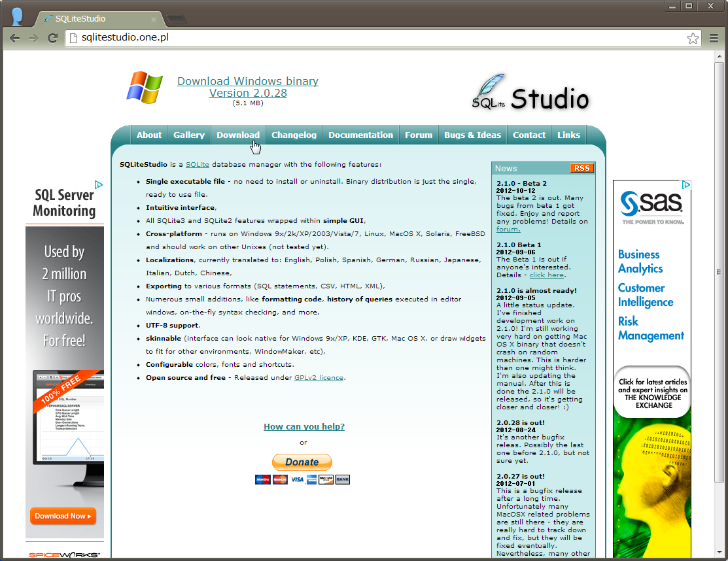
Task: Reload the page with the refresh icon
Action: tap(52, 38)
